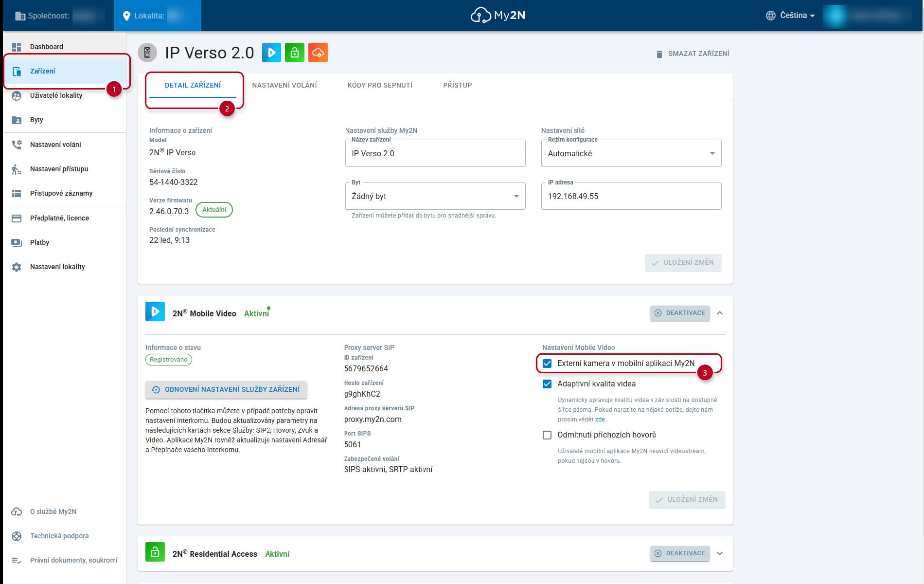Click the Residential Access section green icon

tap(155, 552)
